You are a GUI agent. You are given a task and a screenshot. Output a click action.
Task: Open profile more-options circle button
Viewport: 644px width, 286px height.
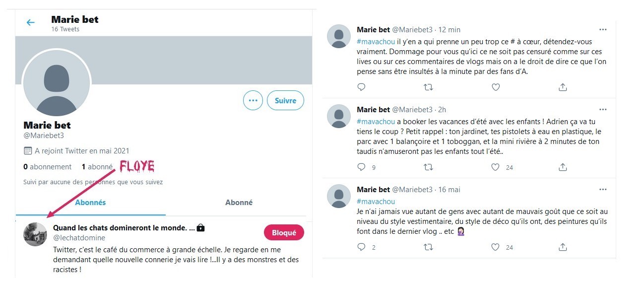point(253,100)
